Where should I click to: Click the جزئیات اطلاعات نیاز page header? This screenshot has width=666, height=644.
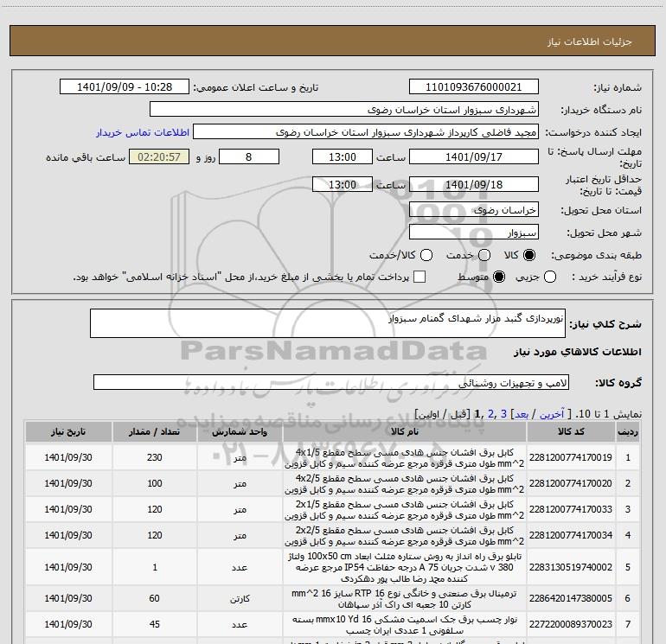(x=590, y=41)
